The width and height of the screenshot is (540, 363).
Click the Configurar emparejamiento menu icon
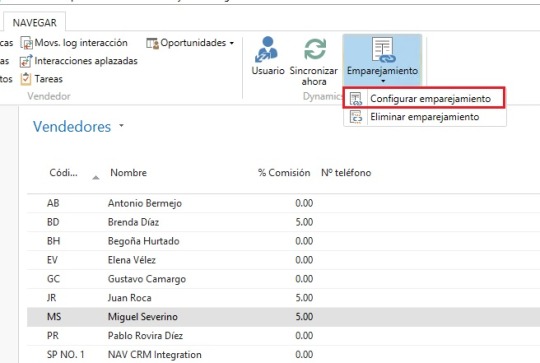356,98
